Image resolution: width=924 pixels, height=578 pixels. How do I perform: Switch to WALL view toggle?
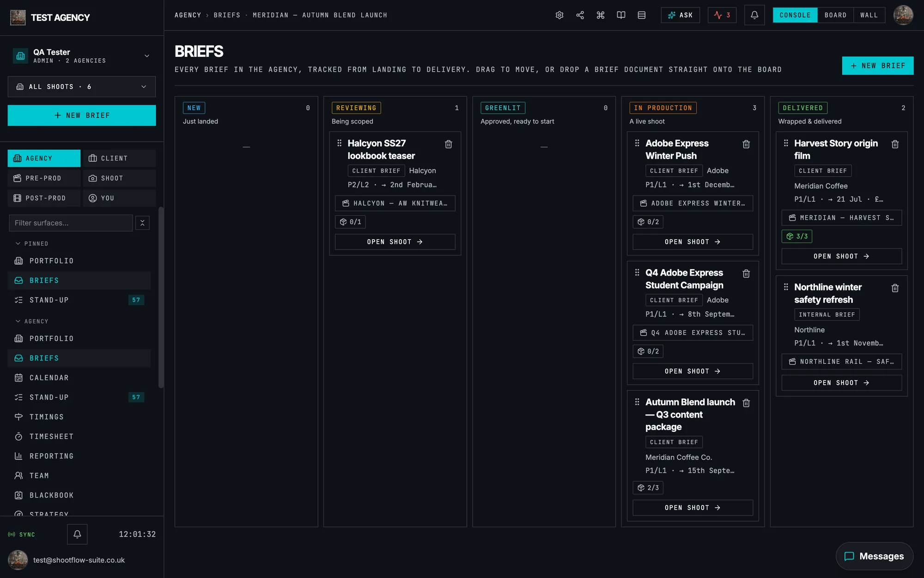pyautogui.click(x=869, y=15)
